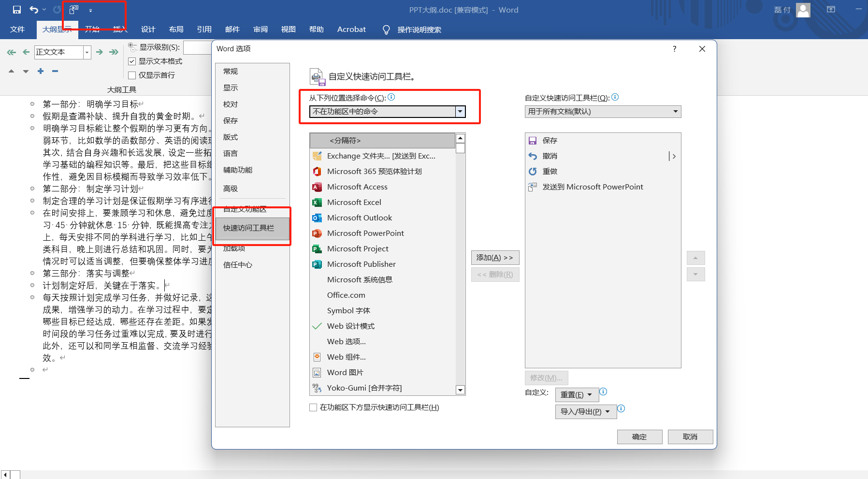
Task: Select the Symbol 字体 command
Action: (383, 311)
